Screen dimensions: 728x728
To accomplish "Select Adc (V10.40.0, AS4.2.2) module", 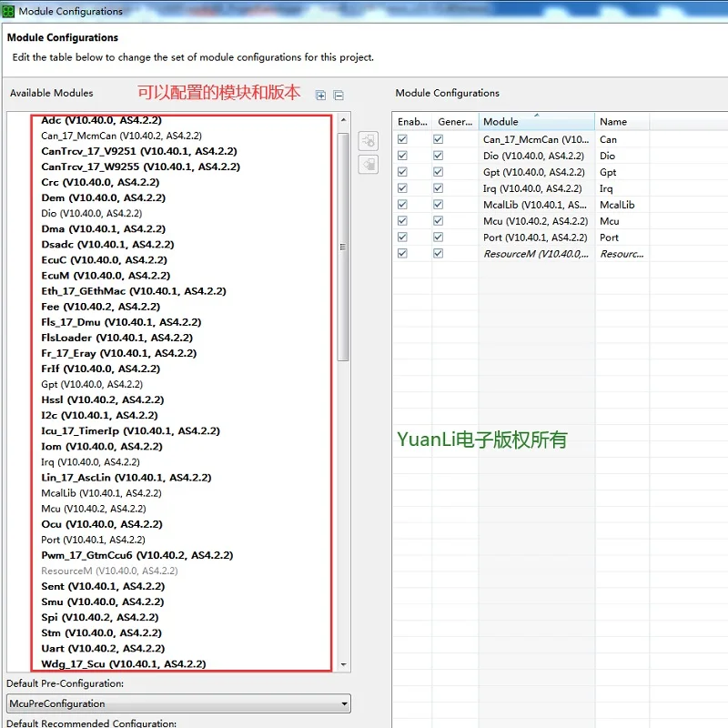I will (x=101, y=120).
